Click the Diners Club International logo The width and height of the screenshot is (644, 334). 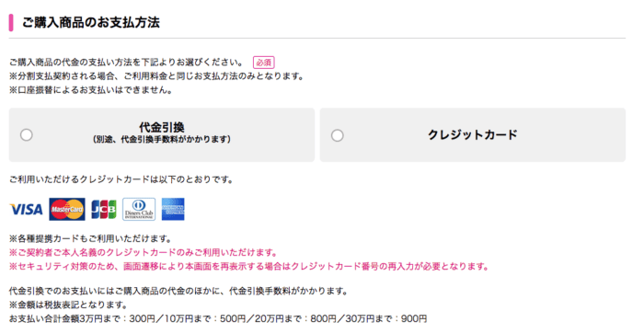click(x=139, y=209)
